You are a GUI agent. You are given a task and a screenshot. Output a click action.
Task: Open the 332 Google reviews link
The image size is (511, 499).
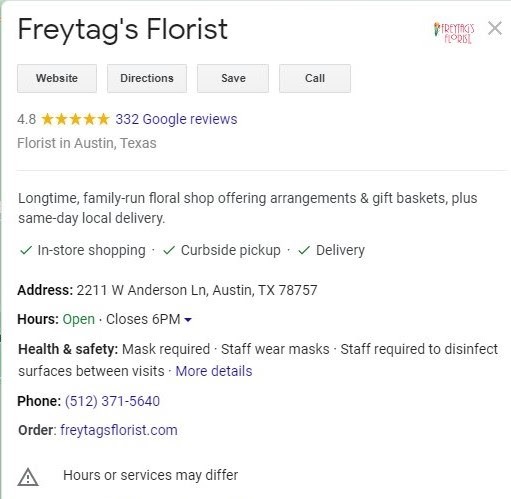click(176, 119)
